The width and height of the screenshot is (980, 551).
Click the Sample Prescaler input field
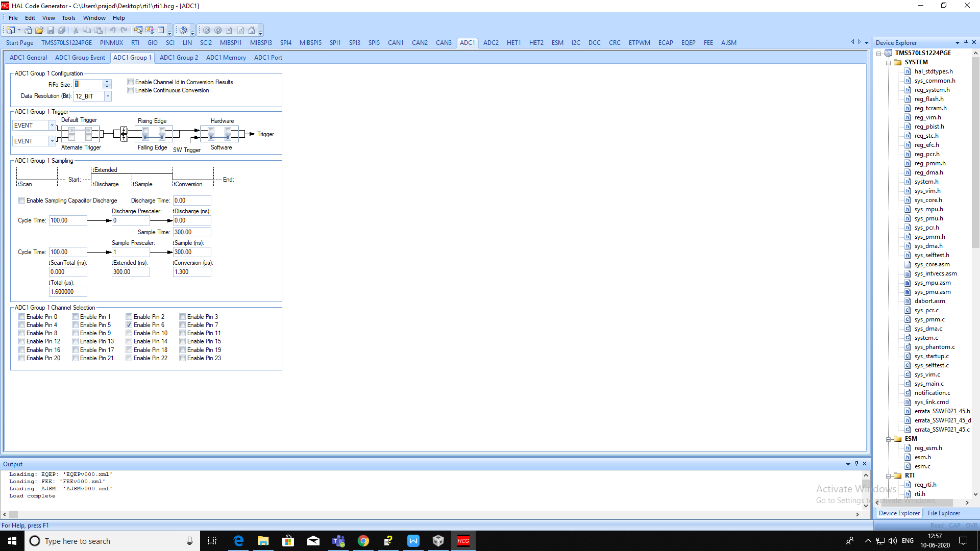click(x=131, y=252)
